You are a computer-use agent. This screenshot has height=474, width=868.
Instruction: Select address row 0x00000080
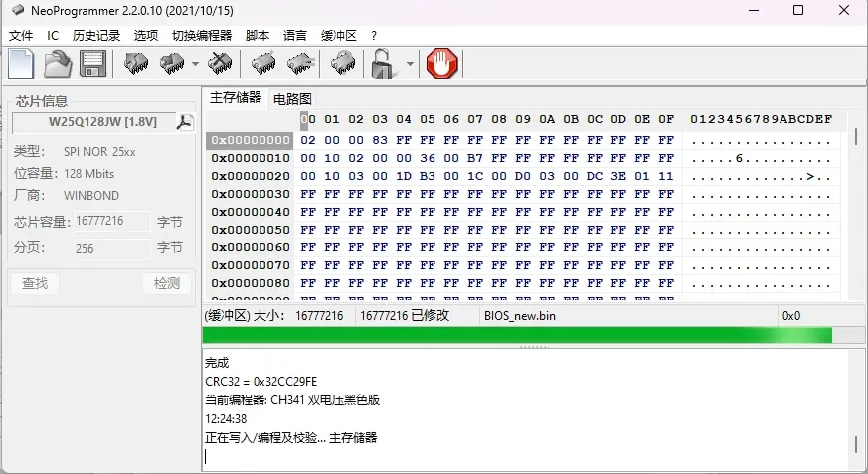pos(251,283)
